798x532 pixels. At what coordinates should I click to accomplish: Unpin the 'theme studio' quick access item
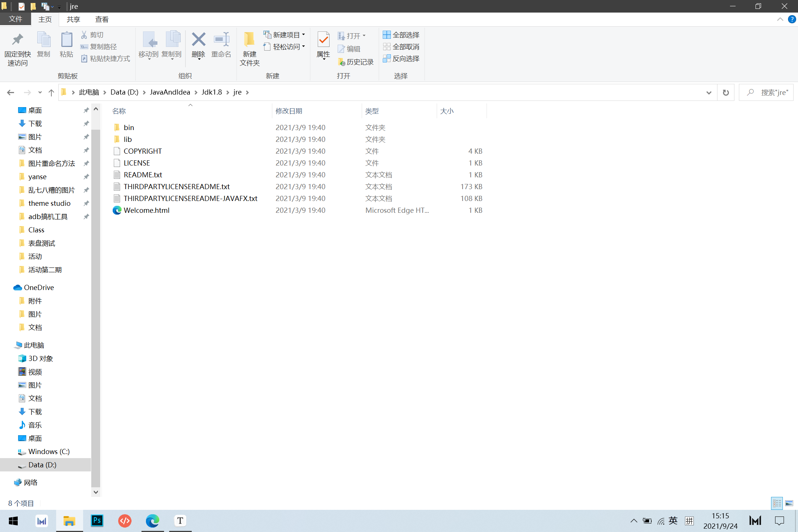(x=86, y=203)
